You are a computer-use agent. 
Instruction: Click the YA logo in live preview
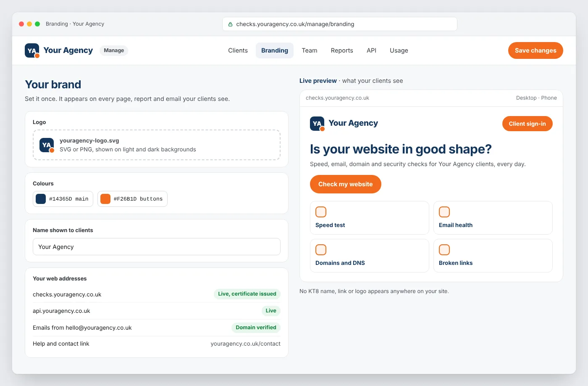point(317,124)
